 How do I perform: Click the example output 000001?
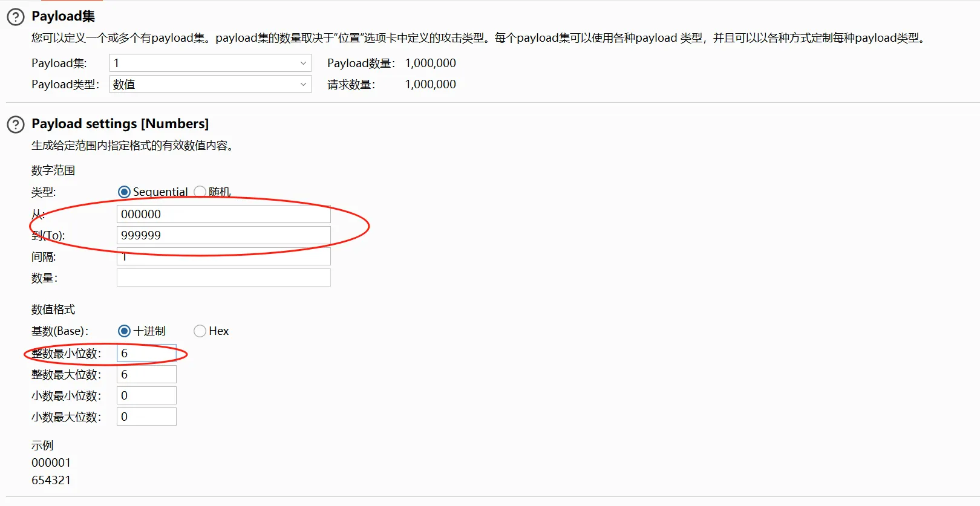51,462
